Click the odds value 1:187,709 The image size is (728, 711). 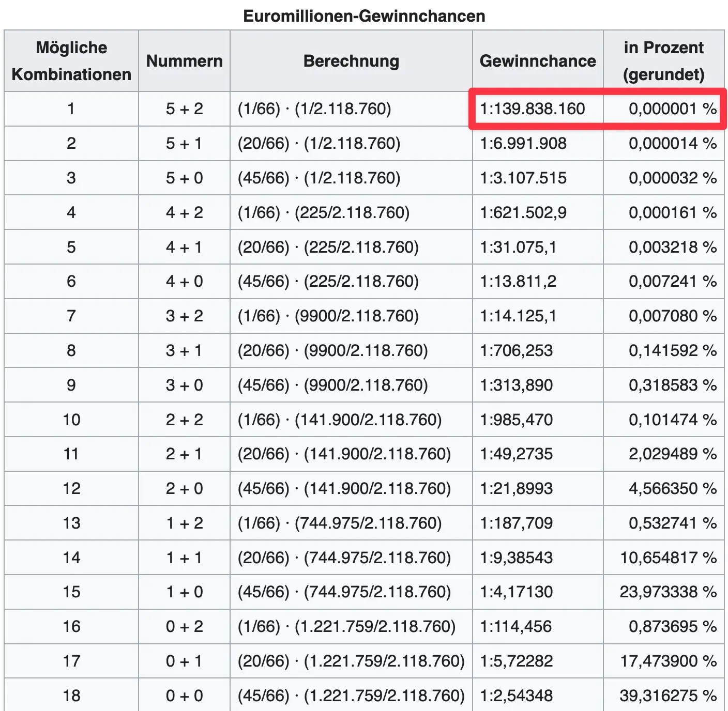[517, 523]
